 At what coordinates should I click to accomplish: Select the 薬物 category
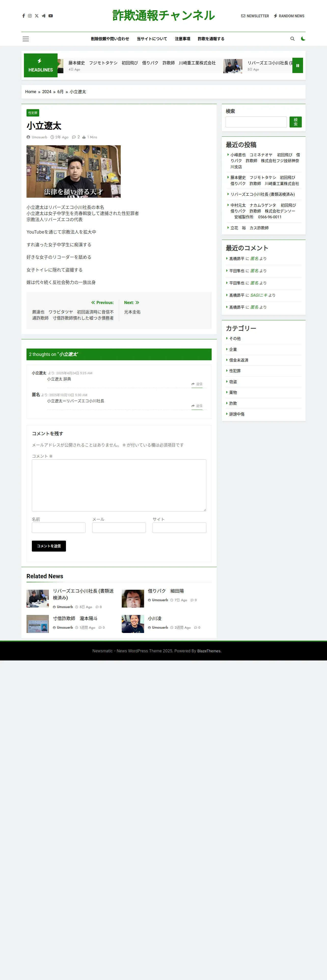click(x=233, y=393)
